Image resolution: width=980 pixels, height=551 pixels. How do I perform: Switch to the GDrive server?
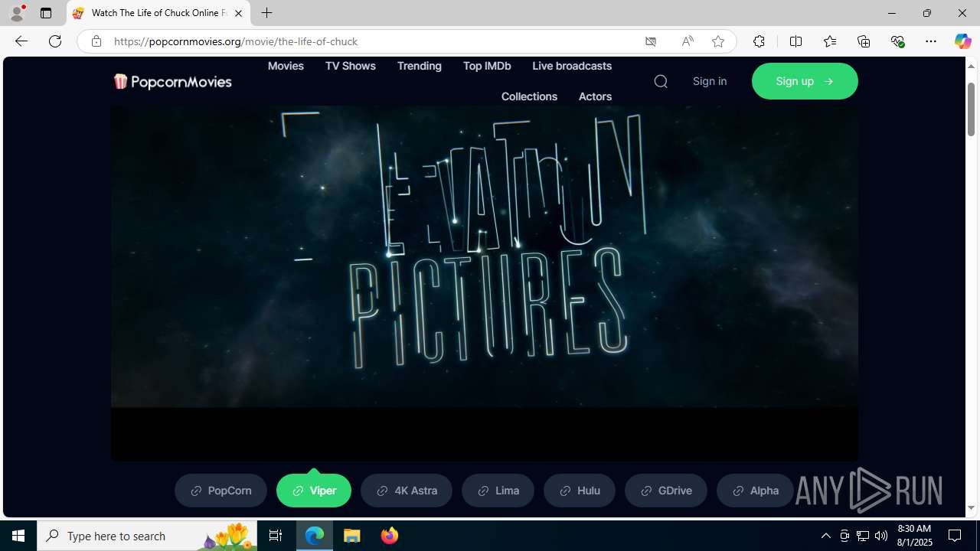(x=666, y=491)
